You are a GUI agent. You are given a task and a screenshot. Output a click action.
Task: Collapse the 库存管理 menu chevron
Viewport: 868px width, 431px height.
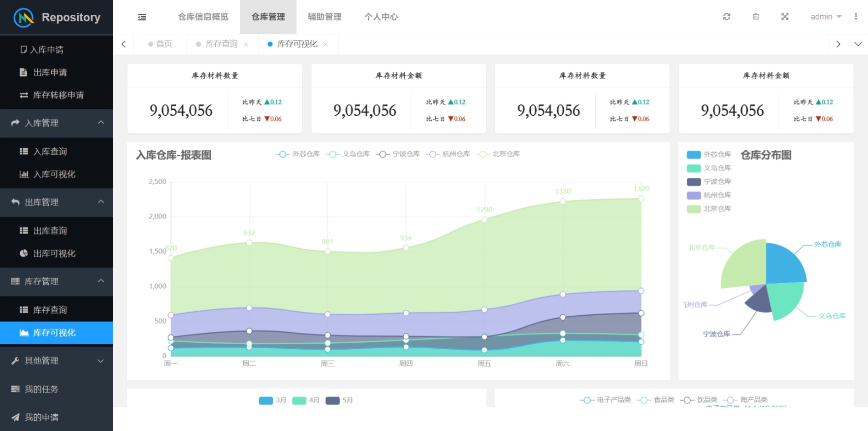pos(101,281)
